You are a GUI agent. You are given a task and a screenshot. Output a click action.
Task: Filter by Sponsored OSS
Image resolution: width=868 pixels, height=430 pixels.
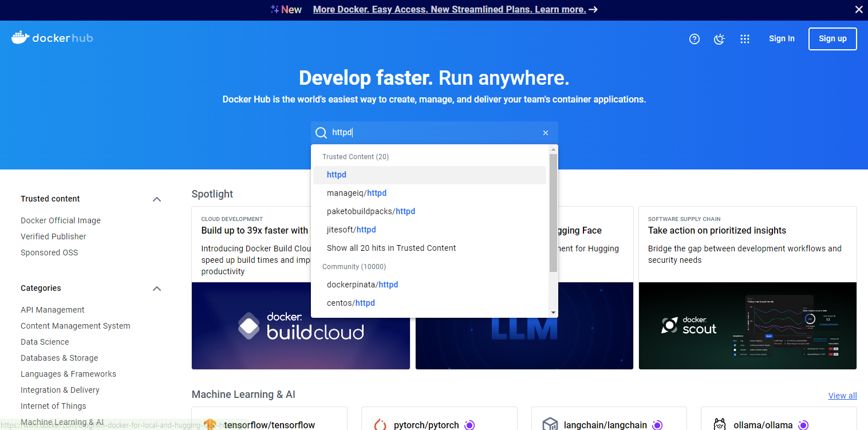pos(49,253)
